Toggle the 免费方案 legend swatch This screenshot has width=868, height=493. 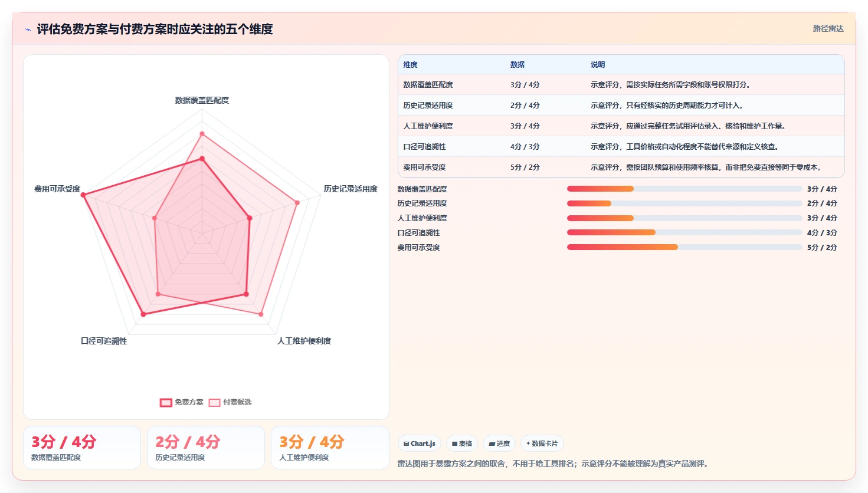point(166,403)
